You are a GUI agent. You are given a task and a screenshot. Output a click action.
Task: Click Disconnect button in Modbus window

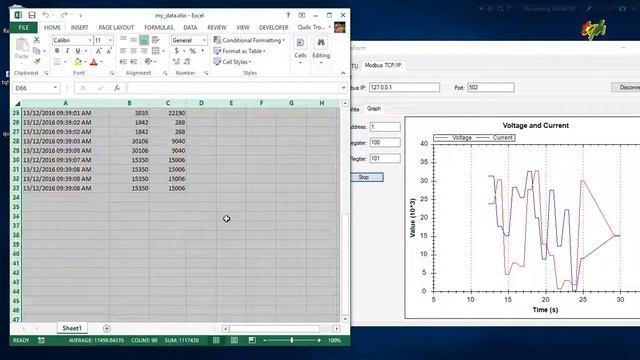626,87
